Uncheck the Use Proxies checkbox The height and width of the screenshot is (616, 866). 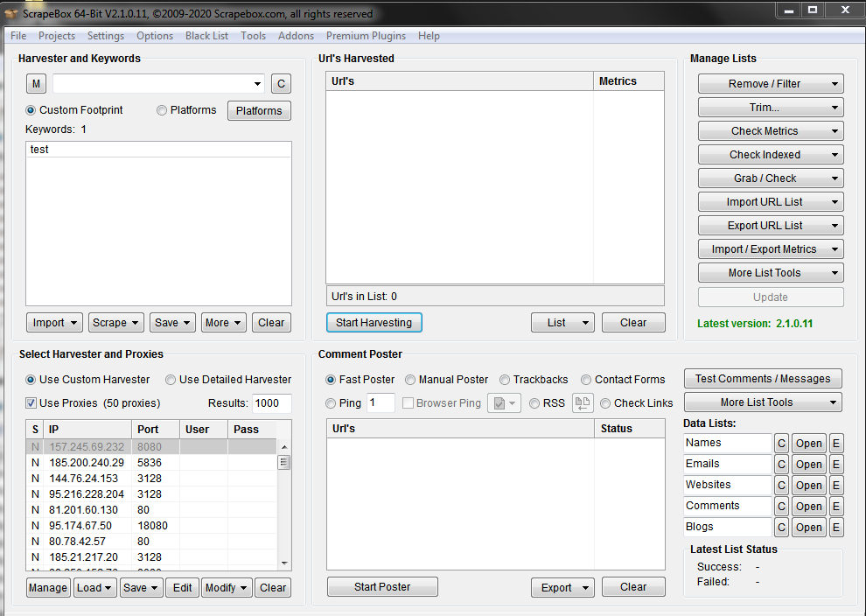pyautogui.click(x=31, y=403)
